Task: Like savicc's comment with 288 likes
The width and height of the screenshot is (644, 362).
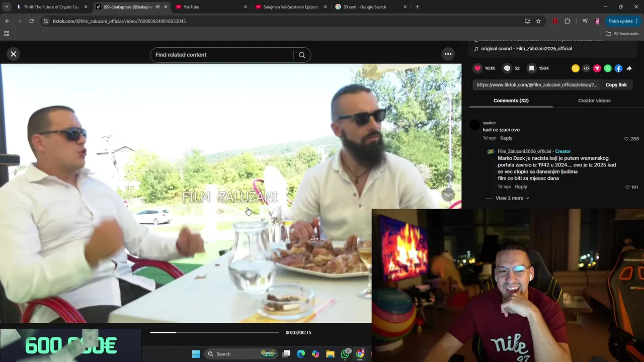Action: [x=626, y=139]
